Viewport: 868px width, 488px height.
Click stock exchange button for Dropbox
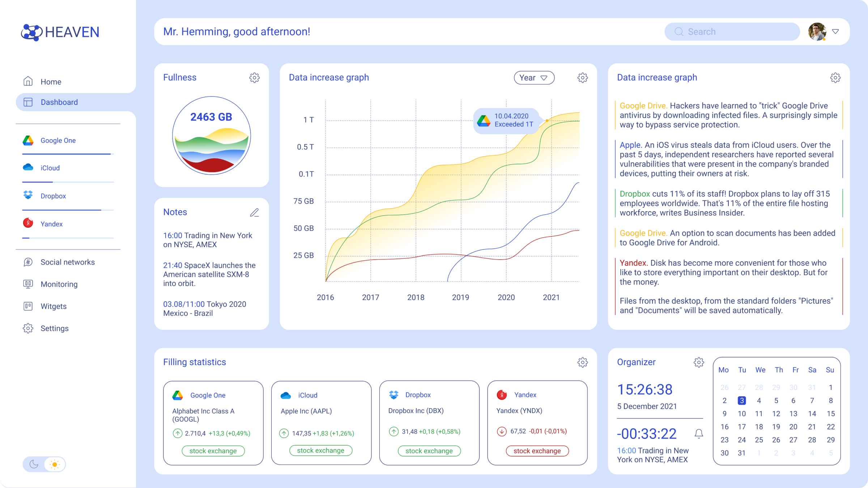coord(429,451)
